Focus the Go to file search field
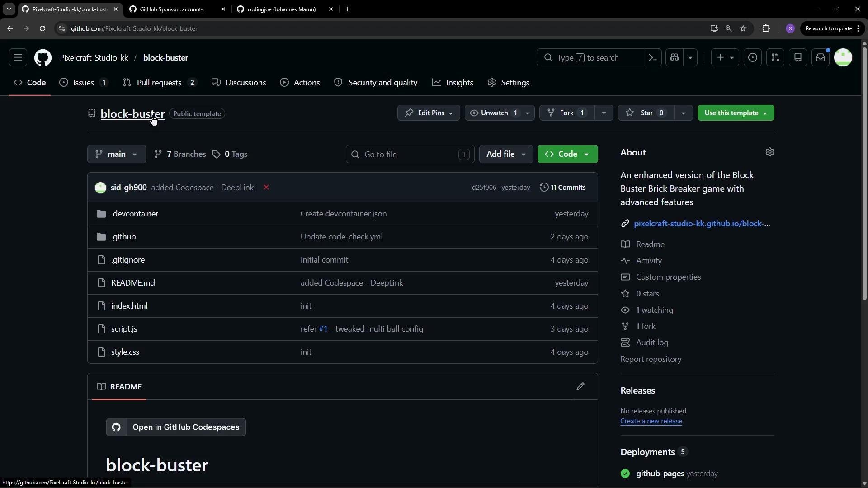This screenshot has height=488, width=868. (x=410, y=154)
